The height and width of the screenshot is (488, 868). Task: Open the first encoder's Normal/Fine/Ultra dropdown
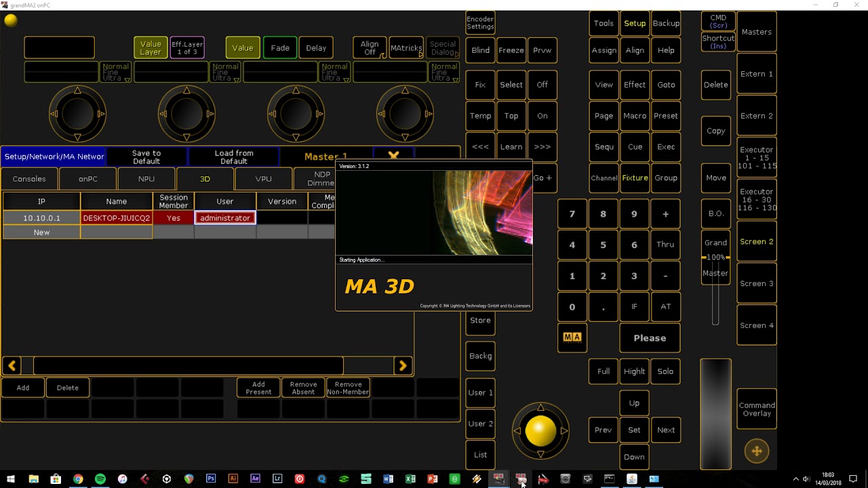pyautogui.click(x=115, y=72)
